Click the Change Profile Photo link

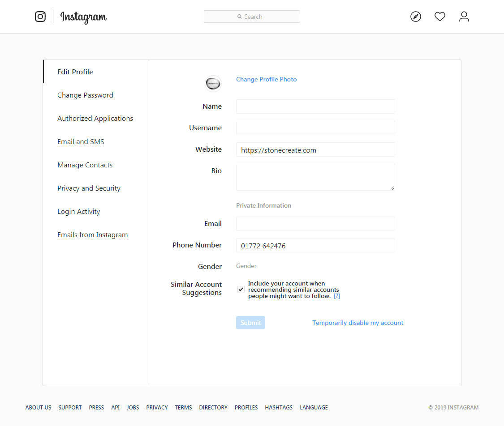coord(267,79)
